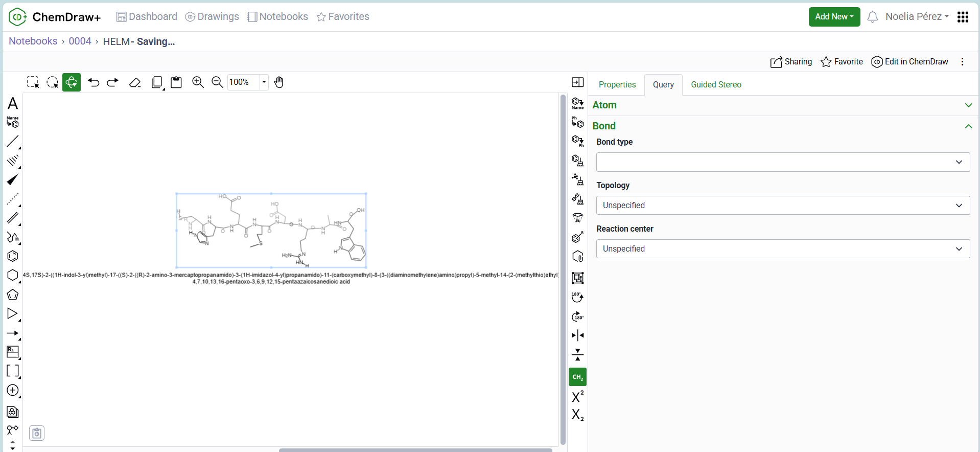This screenshot has width=980, height=452.
Task: Toggle the lasso selection tool
Action: (x=52, y=82)
